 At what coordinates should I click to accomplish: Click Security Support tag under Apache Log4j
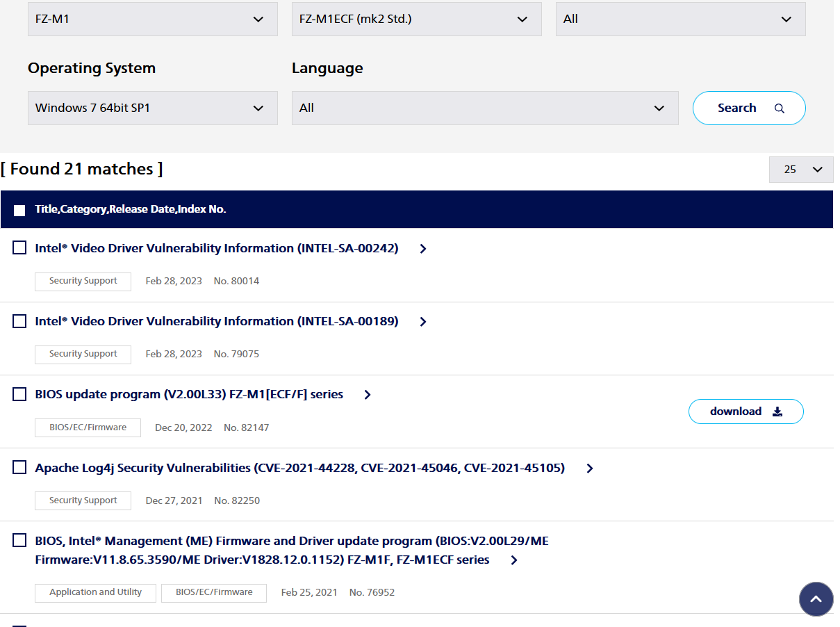click(x=83, y=500)
